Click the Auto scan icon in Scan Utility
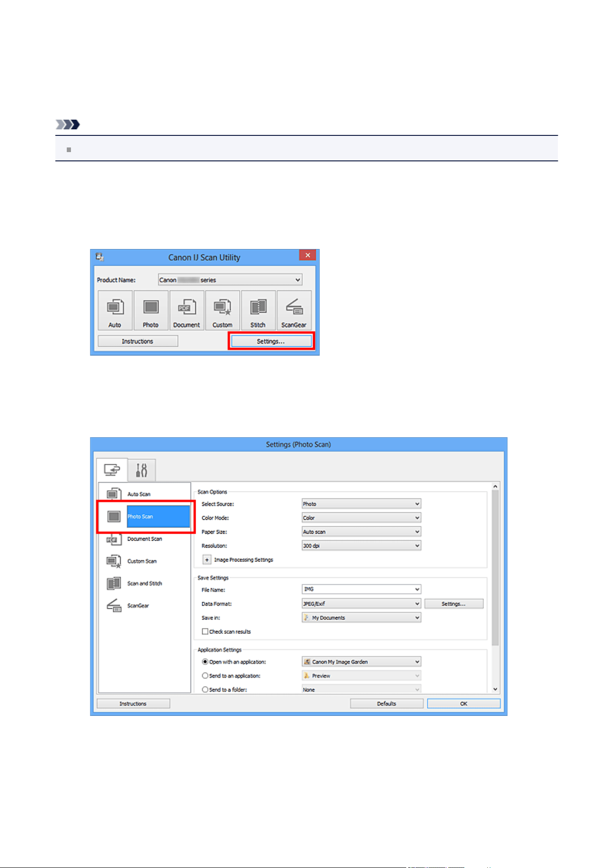This screenshot has height=868, width=614. click(115, 310)
